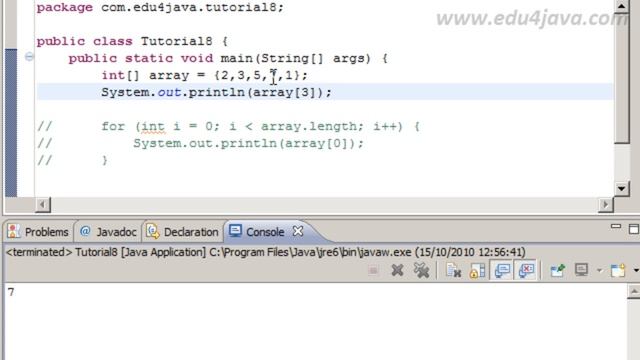Click the console output '7'
640x360 pixels.
(11, 292)
